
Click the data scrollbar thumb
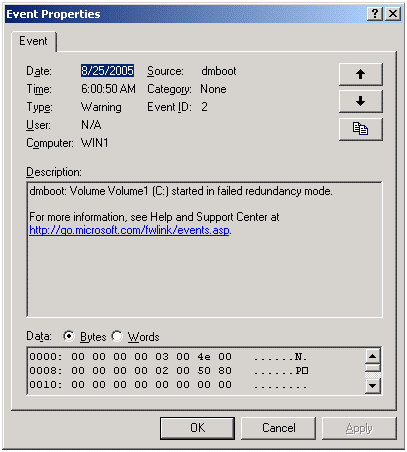[x=372, y=368]
